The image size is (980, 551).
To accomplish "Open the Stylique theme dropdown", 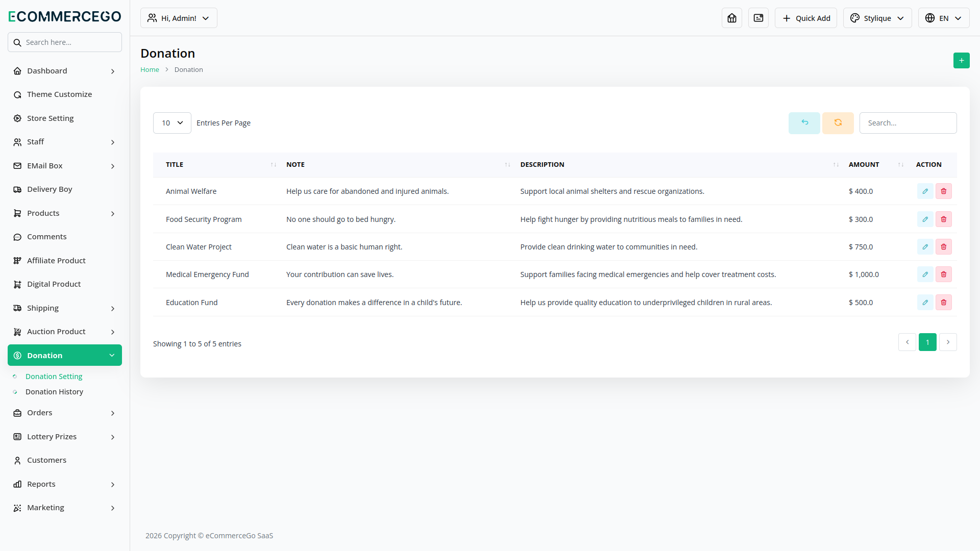I will click(877, 18).
